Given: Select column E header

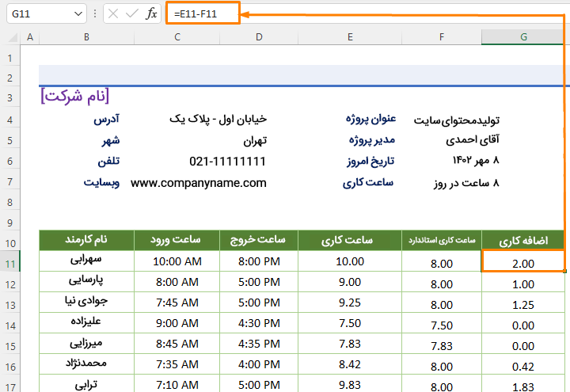Looking at the screenshot, I should tap(349, 37).
